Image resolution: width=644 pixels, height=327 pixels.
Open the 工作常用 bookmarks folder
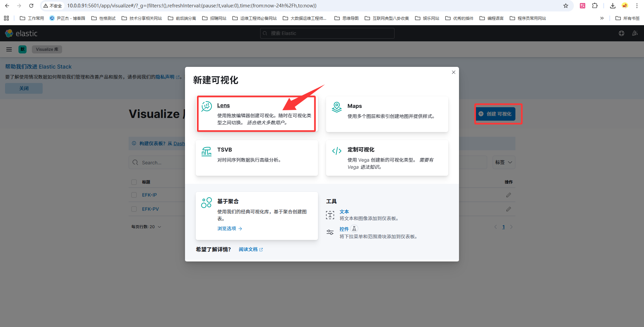(32, 18)
